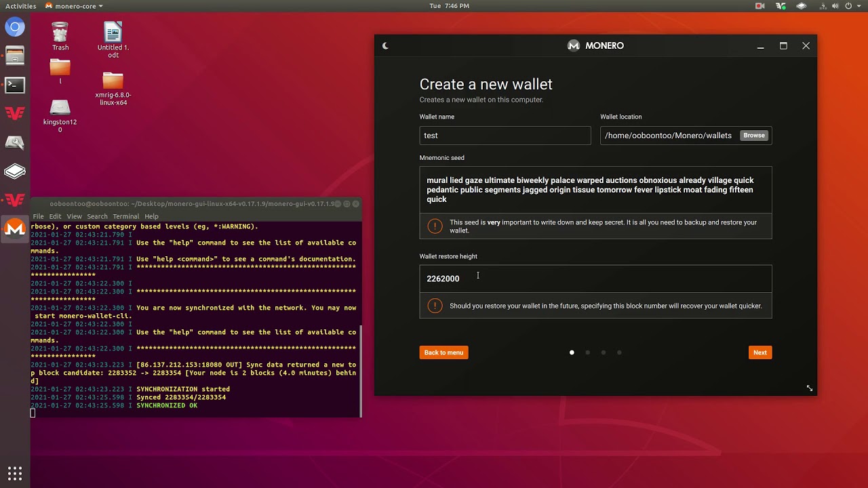Image resolution: width=868 pixels, height=488 pixels.
Task: Open the Disks utility from the dock
Action: click(15, 143)
